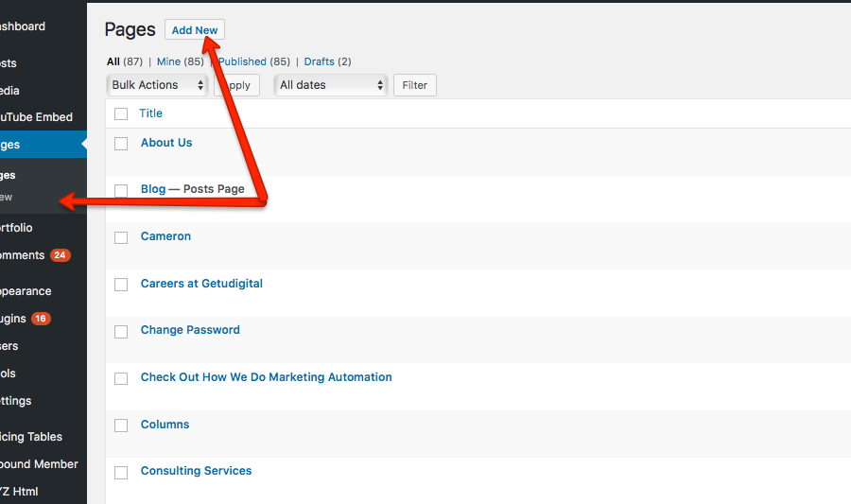Image resolution: width=851 pixels, height=504 pixels.
Task: Open the Columns page link
Action: (165, 425)
